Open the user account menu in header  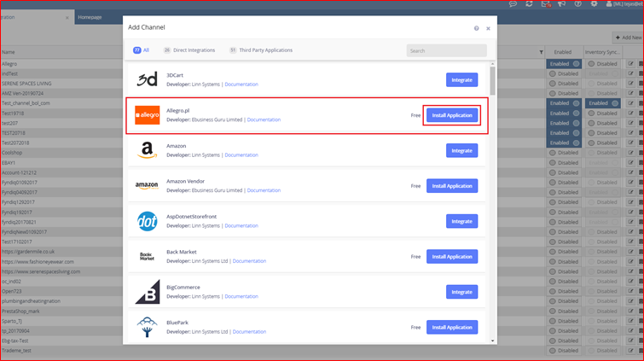(621, 4)
